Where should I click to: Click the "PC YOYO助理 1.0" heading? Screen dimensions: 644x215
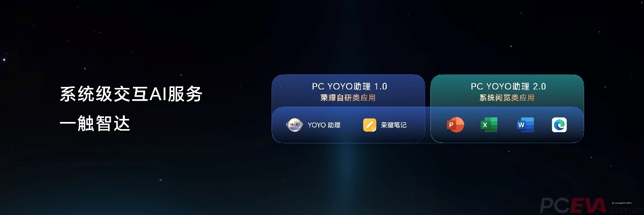350,86
